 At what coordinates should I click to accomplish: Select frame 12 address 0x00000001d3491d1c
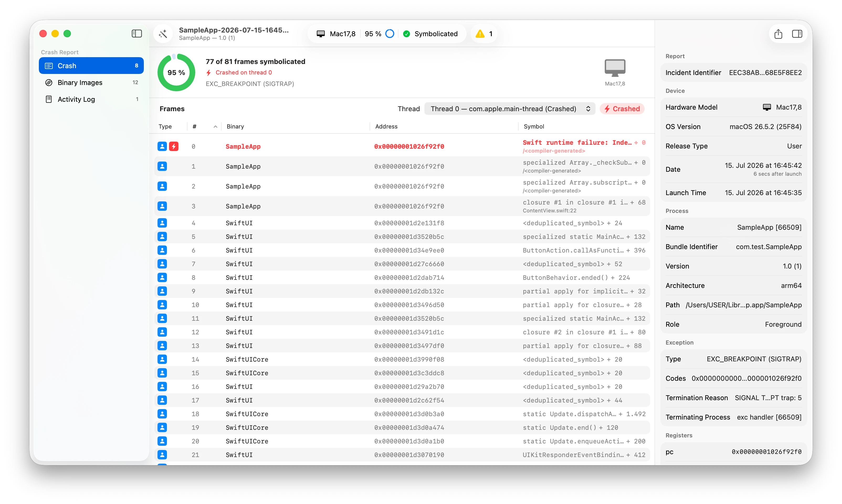coord(409,332)
